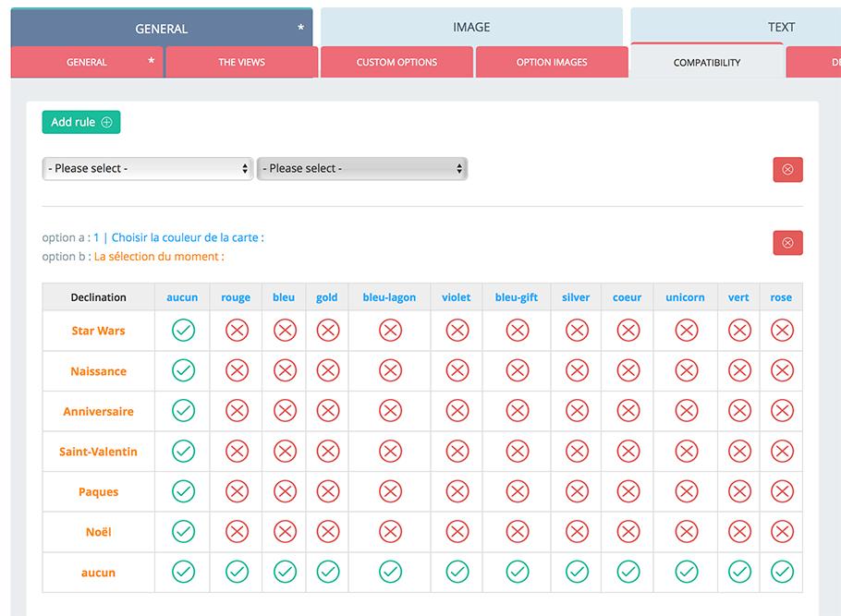841x616 pixels.
Task: Click Paques gold cross icon
Action: (x=328, y=491)
